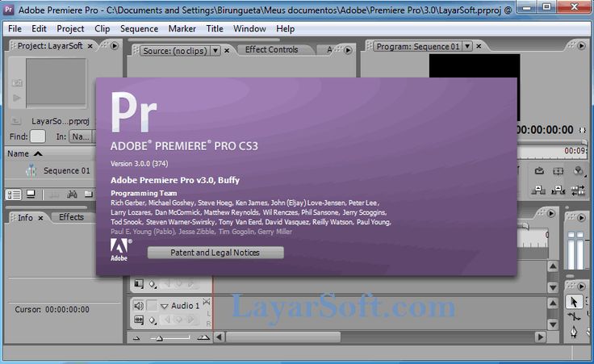The width and height of the screenshot is (594, 364).
Task: Open the Tools panel flyout menu
Action: pos(581,286)
